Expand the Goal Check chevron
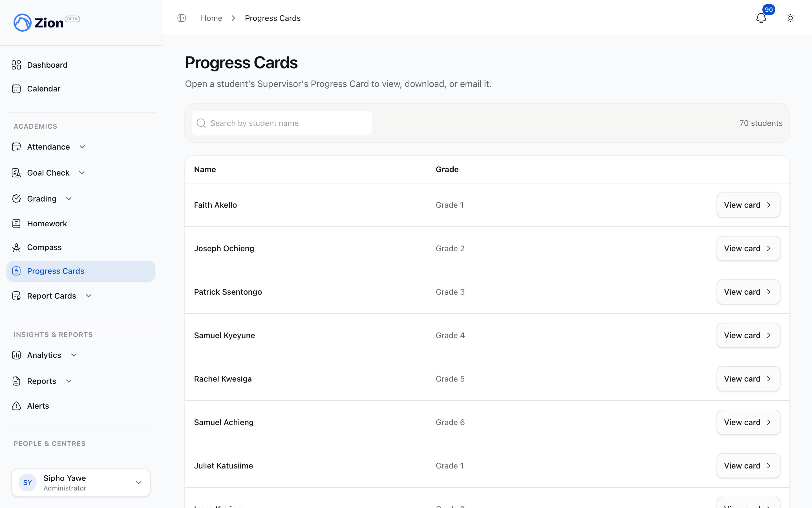Viewport: 812px width, 508px height. coord(82,173)
